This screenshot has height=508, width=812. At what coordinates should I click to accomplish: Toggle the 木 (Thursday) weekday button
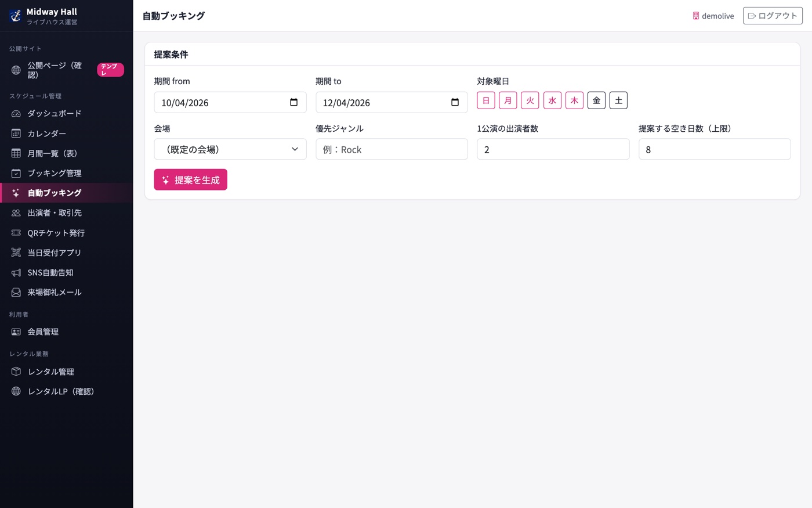[x=574, y=100]
